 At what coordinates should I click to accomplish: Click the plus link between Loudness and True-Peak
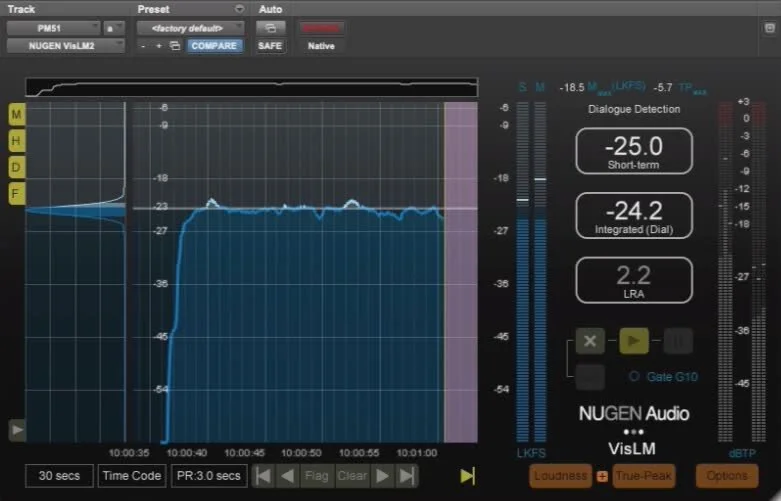(x=602, y=477)
